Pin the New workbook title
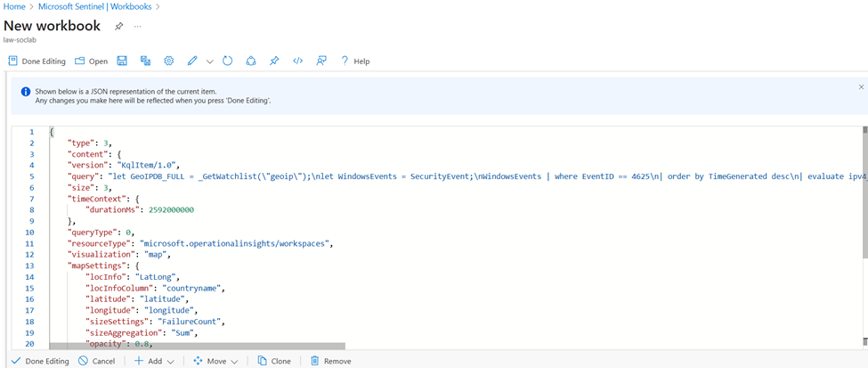868x368 pixels. (x=118, y=26)
